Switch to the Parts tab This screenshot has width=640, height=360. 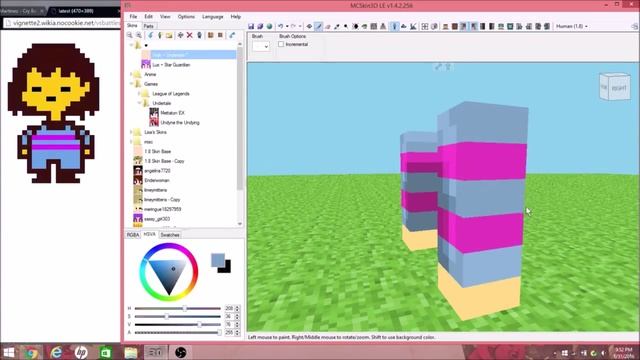coord(149,26)
